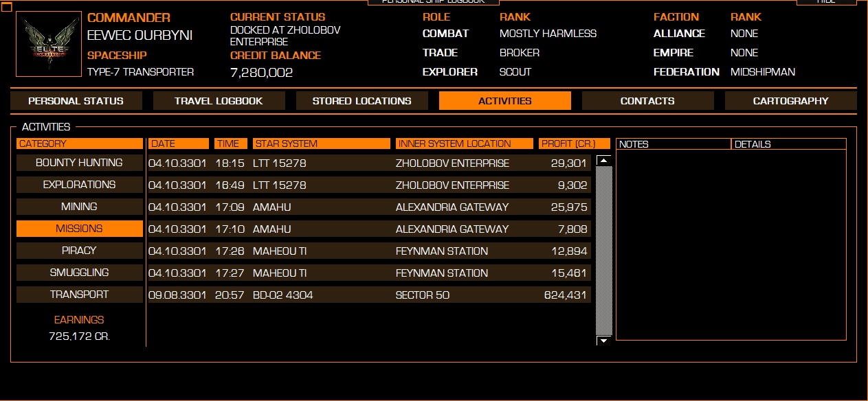Click the BD-02 4304 star system
Screen dimensions: 868x401
pos(283,295)
